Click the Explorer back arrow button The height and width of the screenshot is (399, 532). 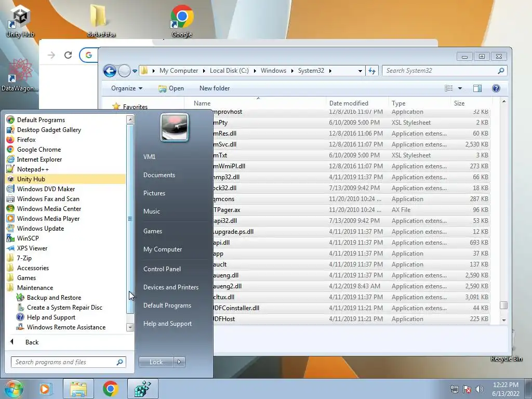[110, 71]
